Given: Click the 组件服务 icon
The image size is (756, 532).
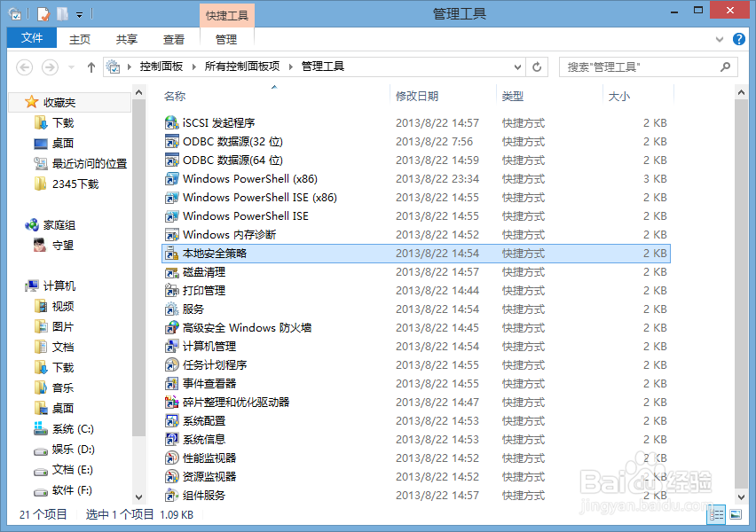Looking at the screenshot, I should [x=171, y=496].
